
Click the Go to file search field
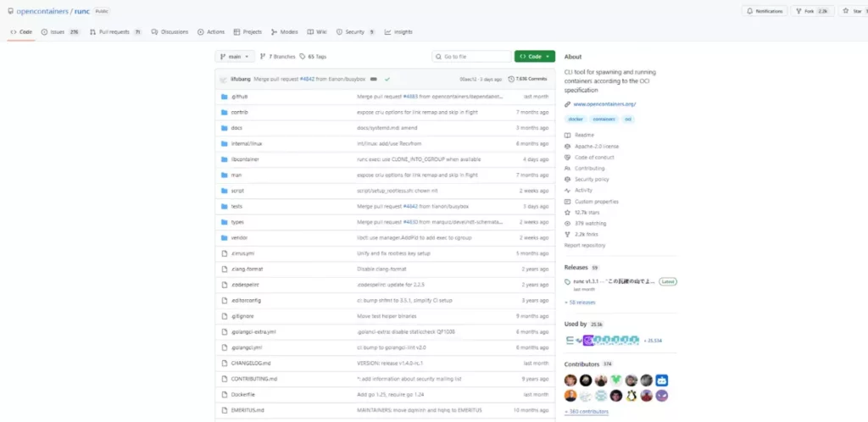pos(470,57)
